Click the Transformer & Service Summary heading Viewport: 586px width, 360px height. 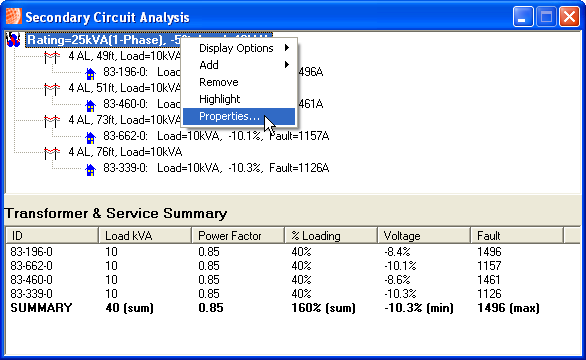pos(116,213)
